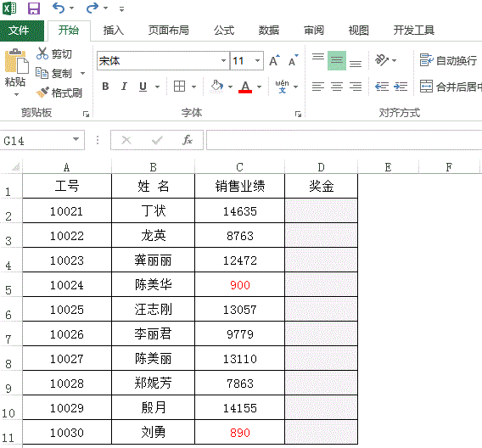Open the Undo history dropdown arrow

[x=71, y=8]
